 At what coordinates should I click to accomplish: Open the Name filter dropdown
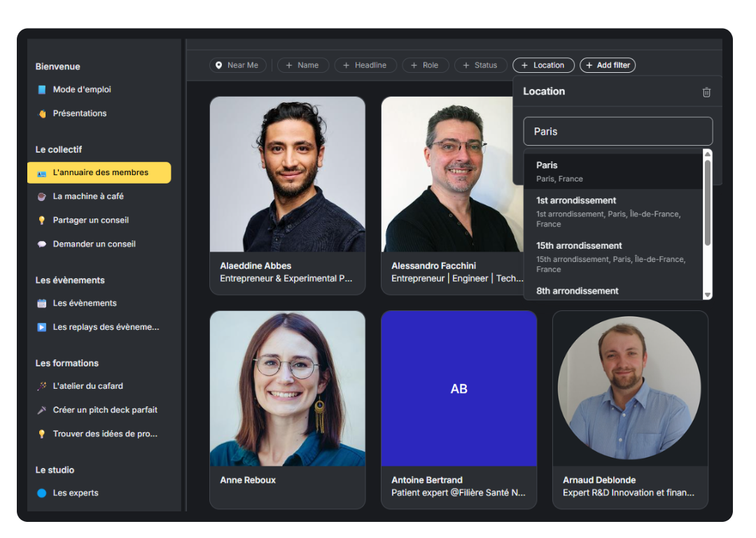pyautogui.click(x=302, y=65)
